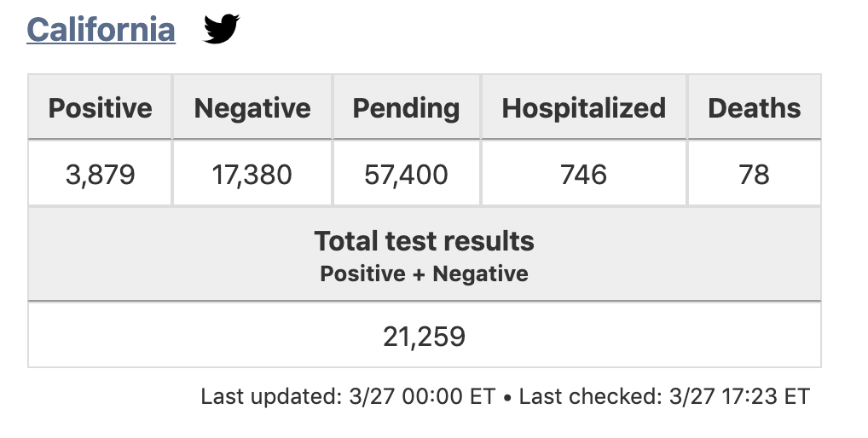Select the Positive column header
The width and height of the screenshot is (868, 438).
pyautogui.click(x=101, y=108)
